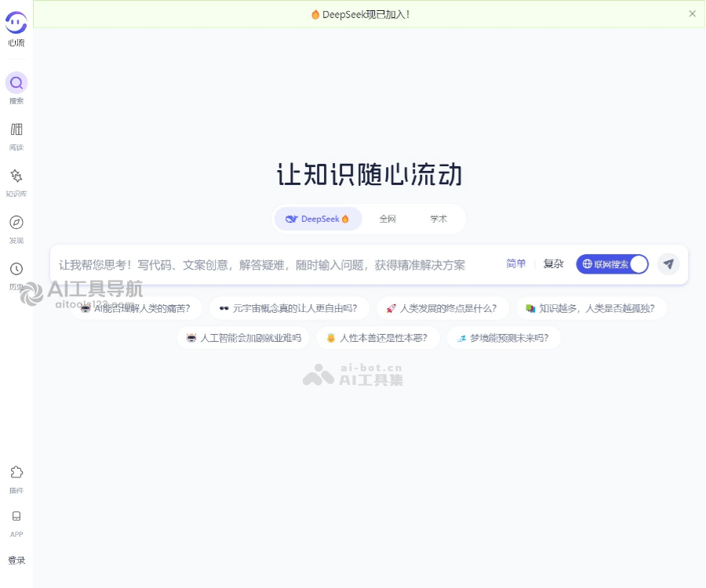Close the DeepSeek announcement banner

(x=692, y=14)
